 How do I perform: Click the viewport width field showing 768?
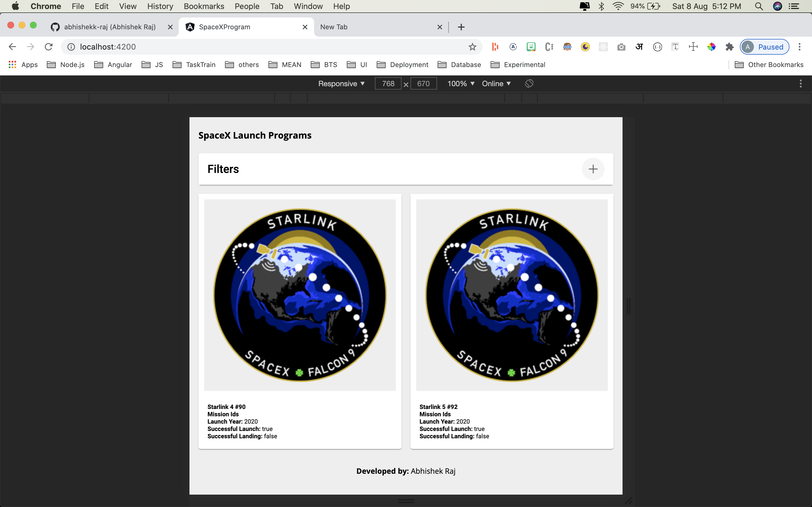pyautogui.click(x=388, y=83)
